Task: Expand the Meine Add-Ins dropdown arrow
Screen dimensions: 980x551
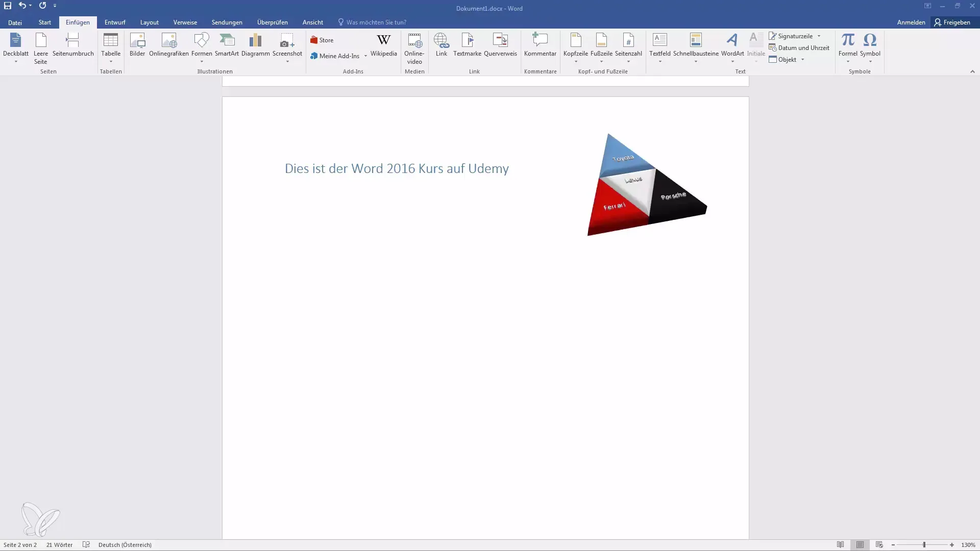Action: (x=365, y=56)
